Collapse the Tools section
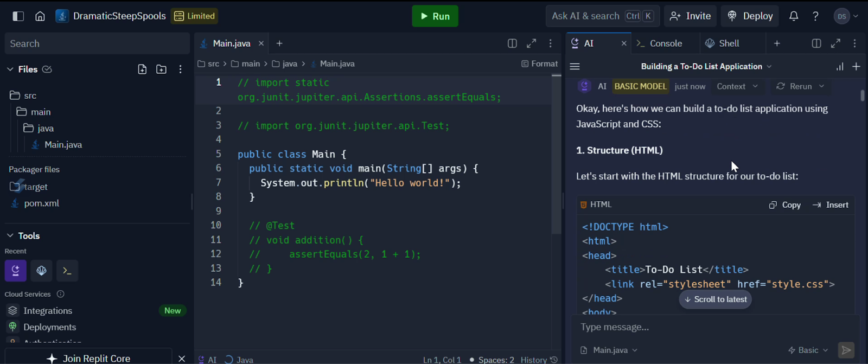 (10, 236)
